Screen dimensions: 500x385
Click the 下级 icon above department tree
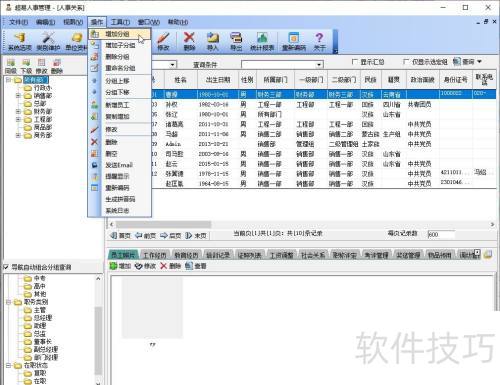(26, 66)
